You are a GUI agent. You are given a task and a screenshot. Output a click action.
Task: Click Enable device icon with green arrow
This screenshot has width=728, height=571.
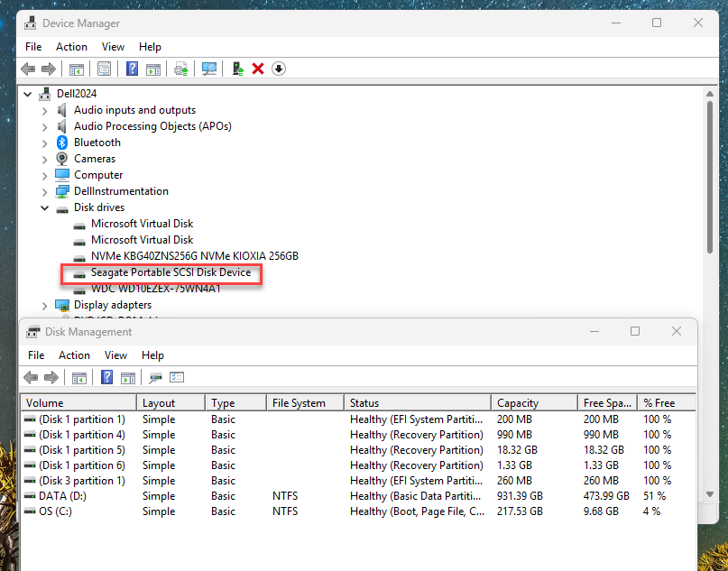[x=238, y=69]
